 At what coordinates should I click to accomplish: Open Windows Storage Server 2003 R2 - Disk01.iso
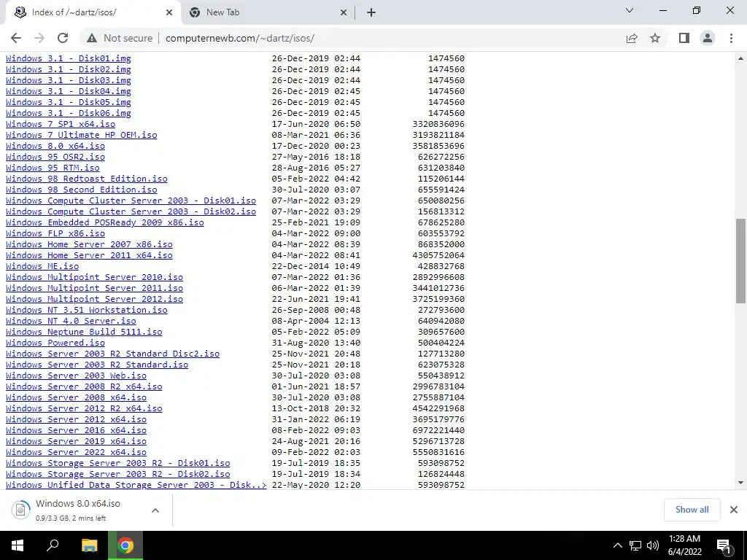118,464
